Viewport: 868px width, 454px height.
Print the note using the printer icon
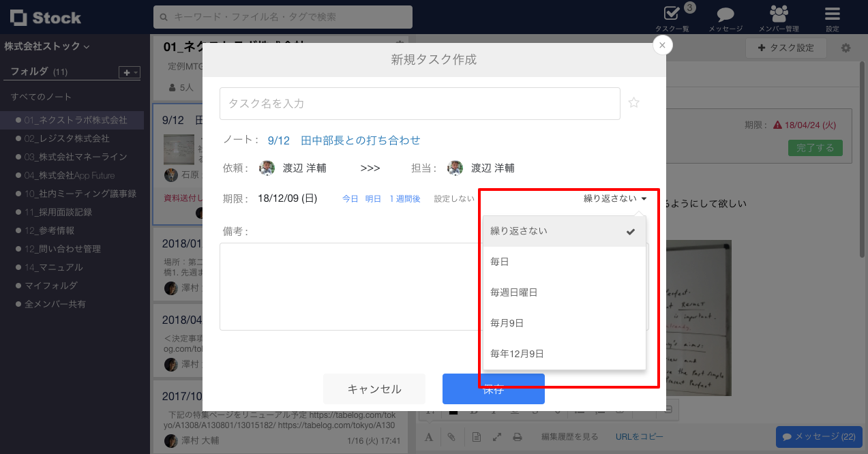[518, 436]
